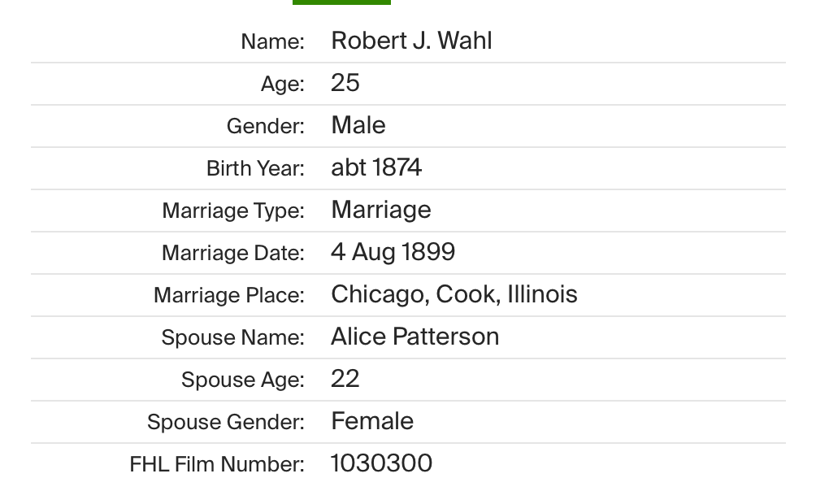Click FHL film number 1030300

click(381, 463)
